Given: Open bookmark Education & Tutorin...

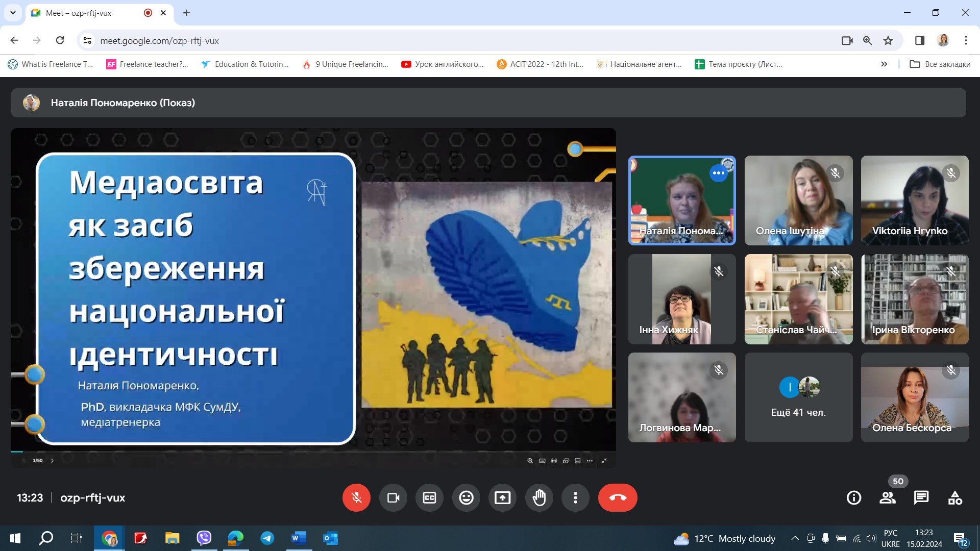Looking at the screenshot, I should coord(245,64).
